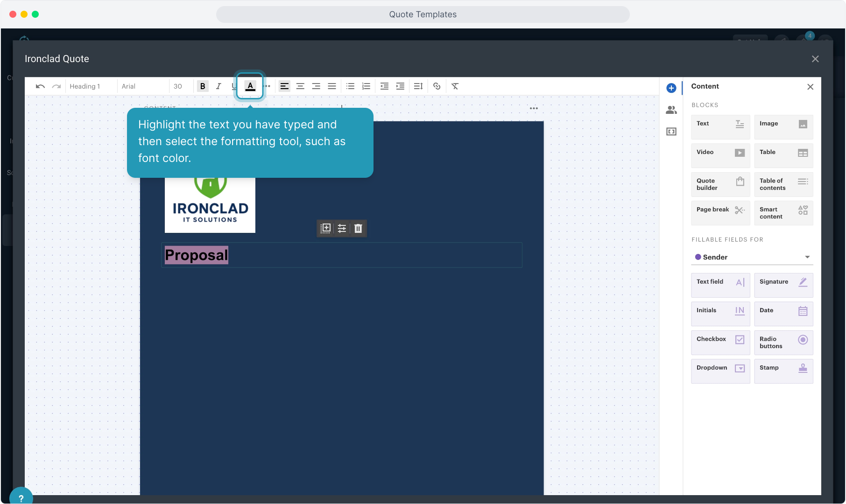Add an Initials field
Screen dimensions: 846x504
coord(720,314)
